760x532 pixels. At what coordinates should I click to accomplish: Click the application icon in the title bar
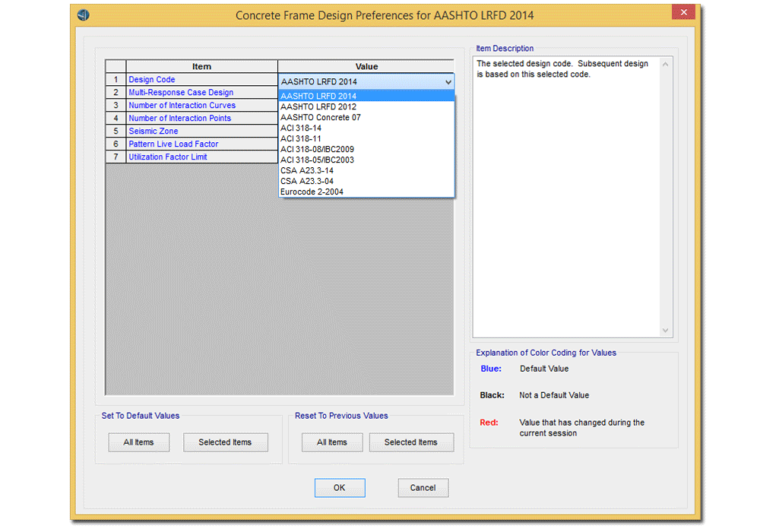pyautogui.click(x=84, y=15)
